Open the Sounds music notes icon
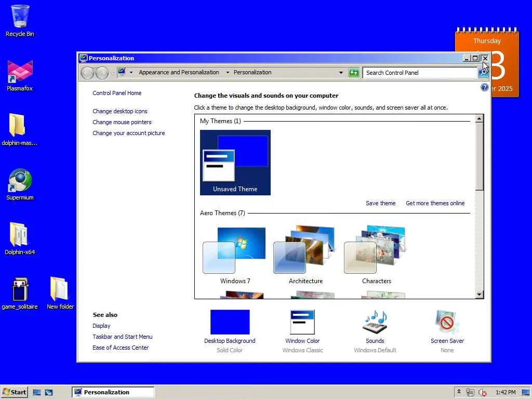 click(375, 322)
